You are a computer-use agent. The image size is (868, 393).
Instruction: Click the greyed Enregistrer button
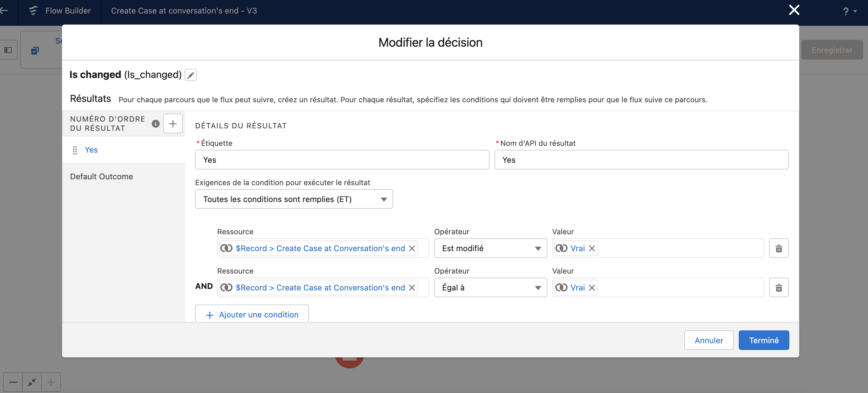(832, 50)
